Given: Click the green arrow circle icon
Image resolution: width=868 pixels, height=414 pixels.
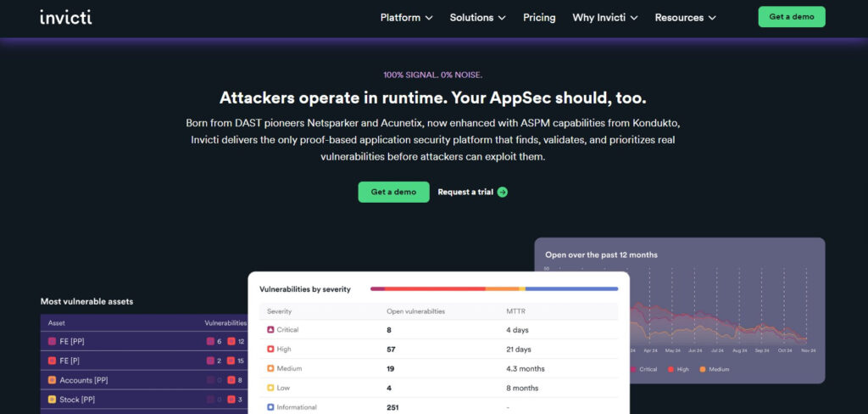Looking at the screenshot, I should pyautogui.click(x=502, y=193).
